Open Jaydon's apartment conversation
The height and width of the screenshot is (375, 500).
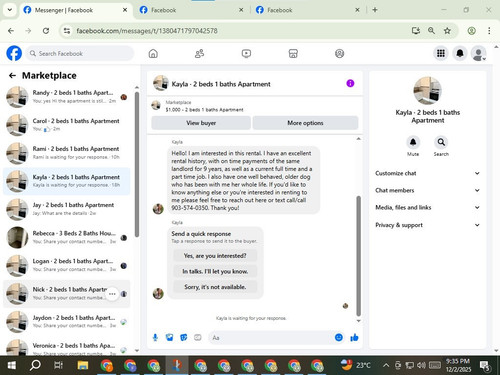click(67, 322)
